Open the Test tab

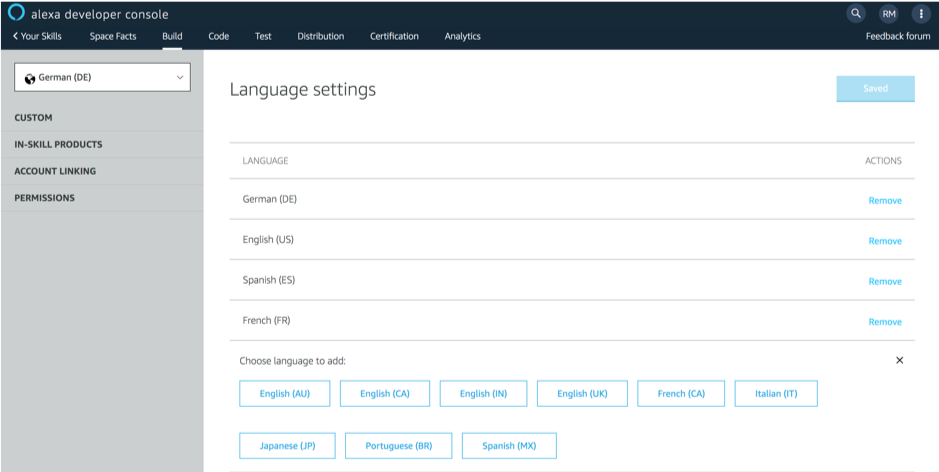pos(263,36)
